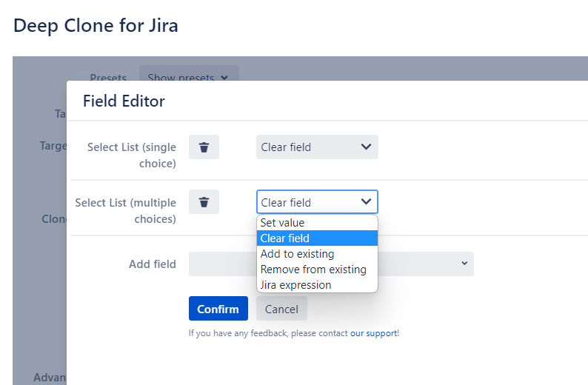Click the 'Select List (single choice)' label
588x385 pixels.
tap(132, 155)
